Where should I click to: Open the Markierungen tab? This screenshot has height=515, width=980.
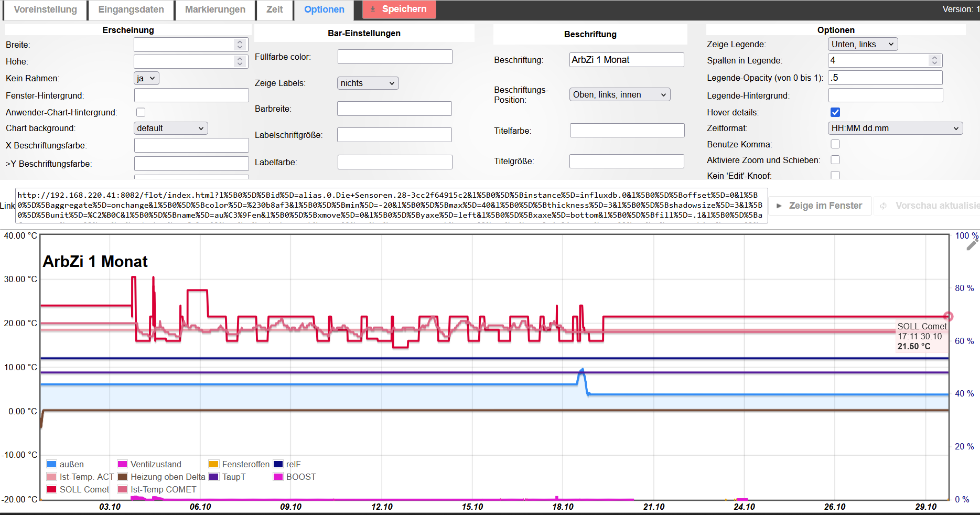(215, 9)
